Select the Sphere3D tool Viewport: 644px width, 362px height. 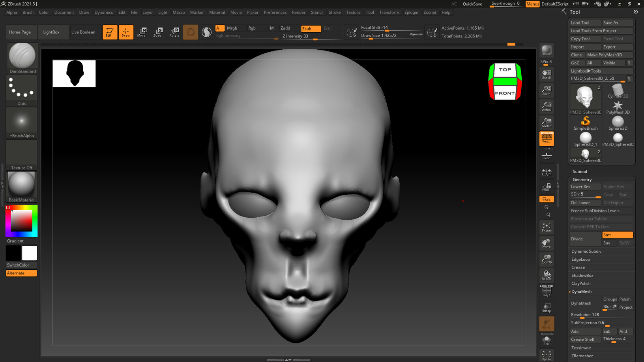[x=618, y=123]
